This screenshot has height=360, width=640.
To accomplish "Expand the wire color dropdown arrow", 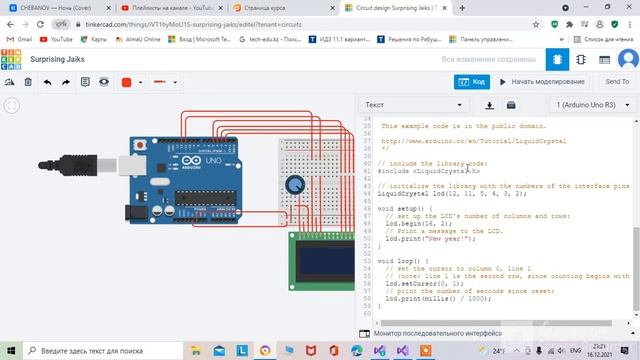I will (140, 82).
